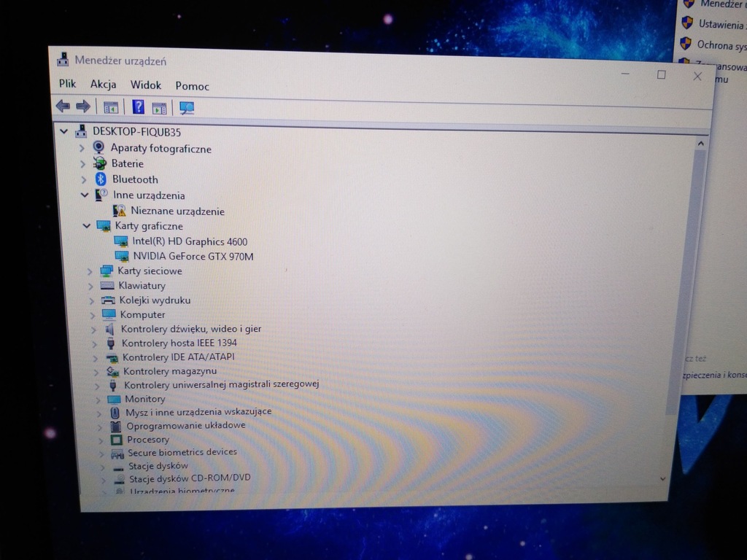
Task: Open the Widok menu
Action: (x=146, y=85)
